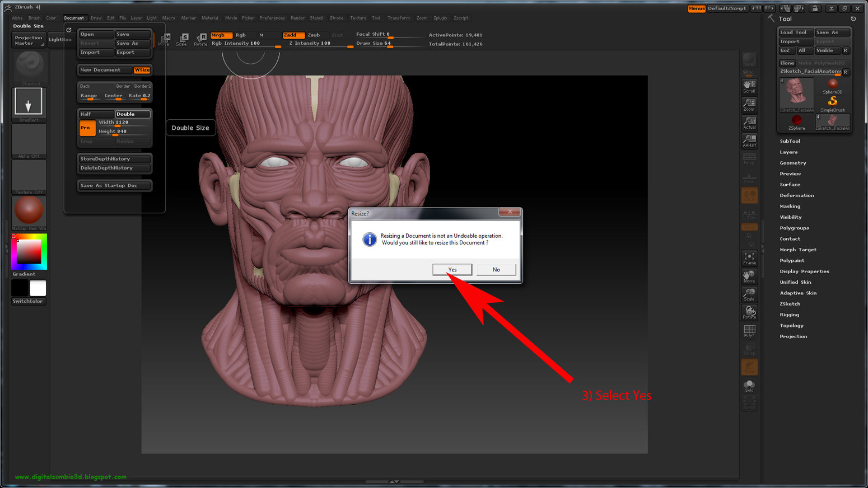Open the DragRect stroke picker
This screenshot has width=868, height=488.
[29, 105]
